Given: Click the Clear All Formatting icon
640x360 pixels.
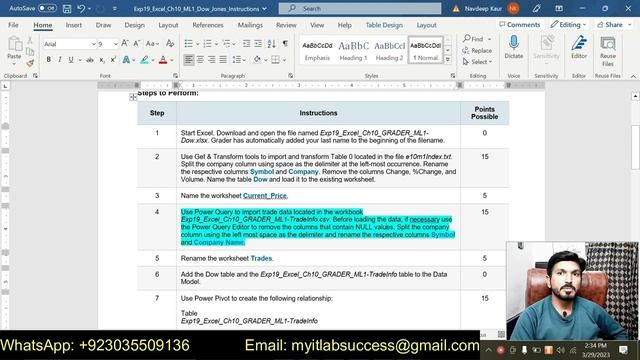Looking at the screenshot, I should [x=170, y=43].
